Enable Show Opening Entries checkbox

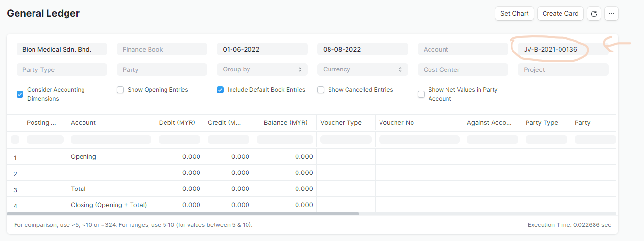pyautogui.click(x=120, y=90)
